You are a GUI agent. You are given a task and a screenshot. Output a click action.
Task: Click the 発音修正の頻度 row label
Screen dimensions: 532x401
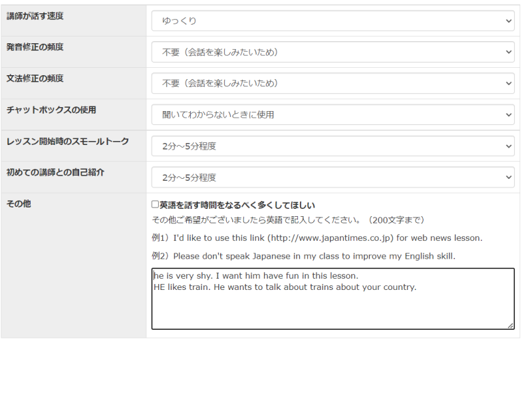click(x=35, y=47)
